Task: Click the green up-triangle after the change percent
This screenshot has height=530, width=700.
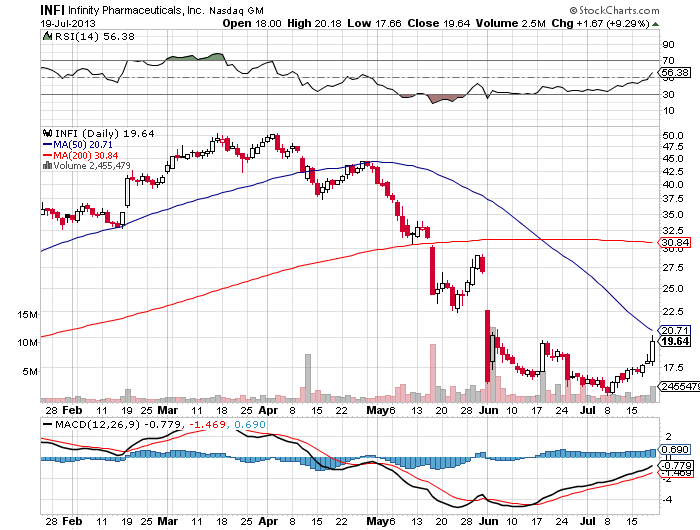Action: [x=655, y=24]
